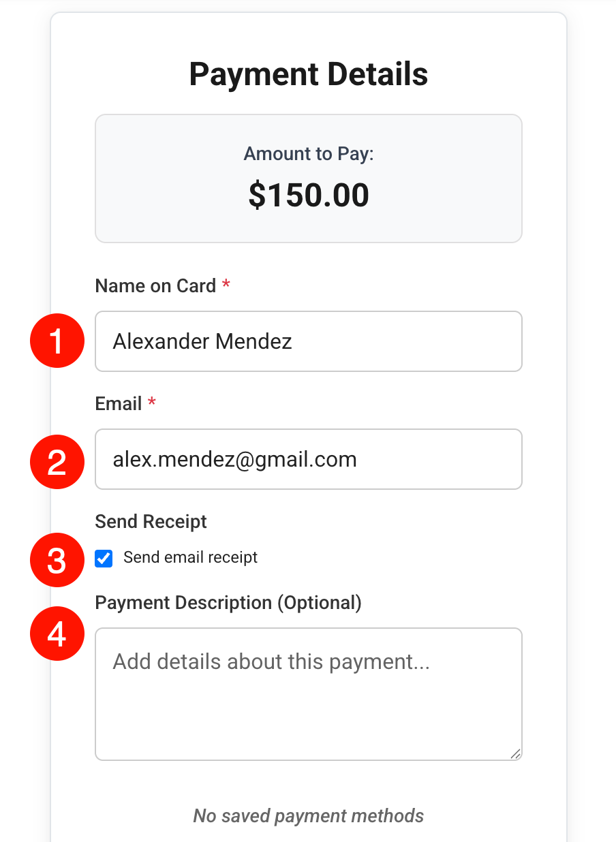Click the $150.00 amount value

pyautogui.click(x=308, y=195)
